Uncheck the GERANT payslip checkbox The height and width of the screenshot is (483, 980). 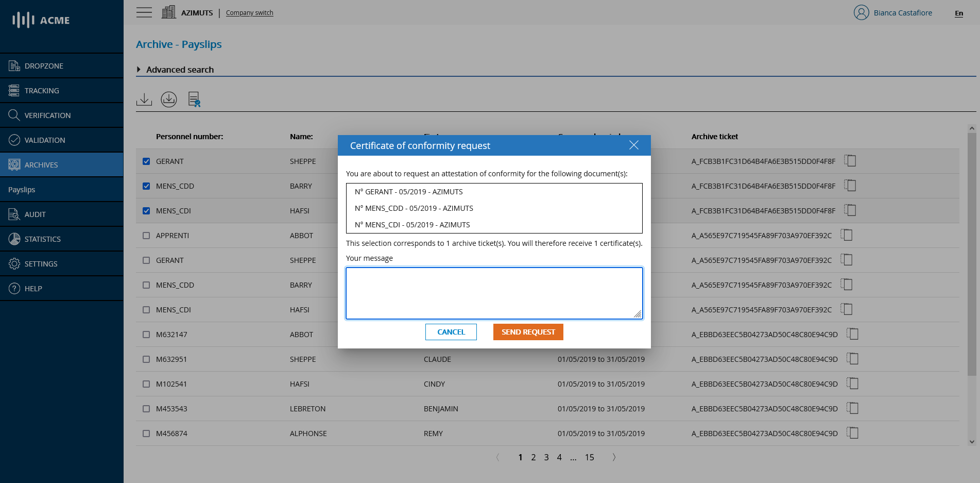pyautogui.click(x=146, y=161)
